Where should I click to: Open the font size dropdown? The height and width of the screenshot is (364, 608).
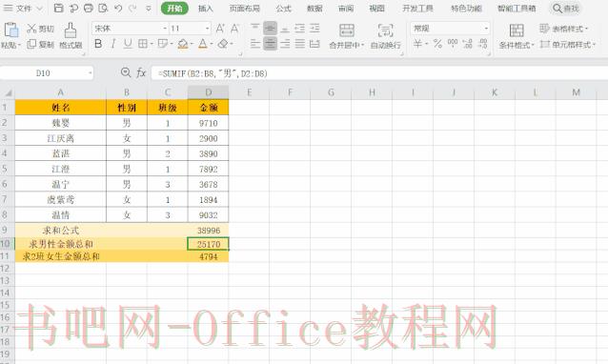pos(207,29)
